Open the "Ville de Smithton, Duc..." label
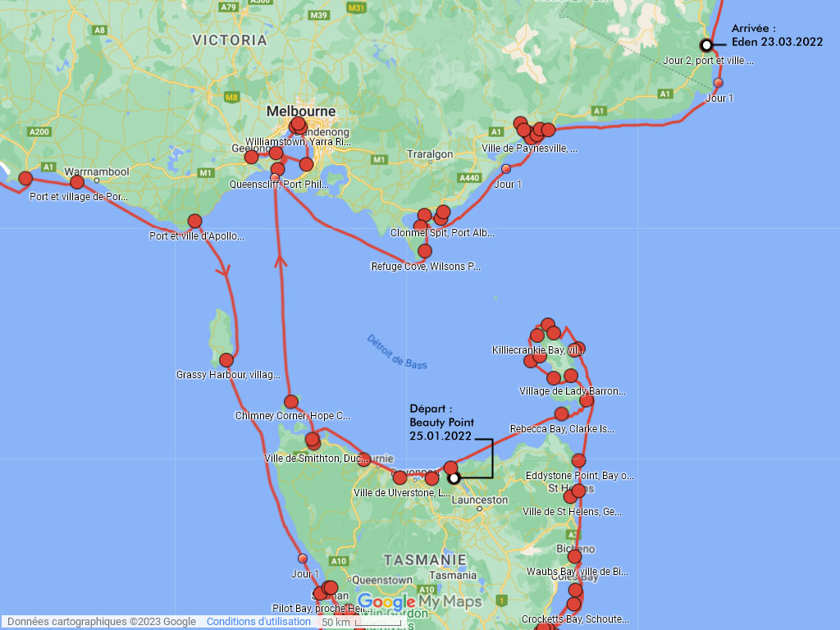Image resolution: width=840 pixels, height=630 pixels. [316, 459]
